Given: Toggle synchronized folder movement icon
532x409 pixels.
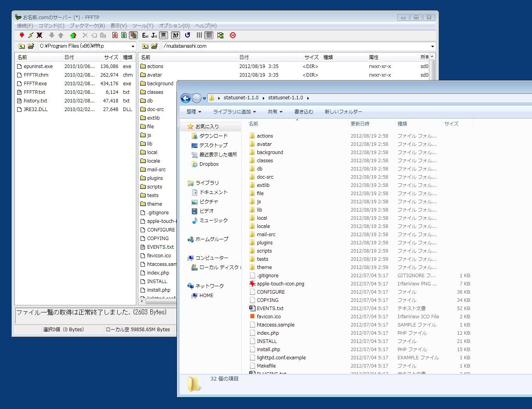Looking at the screenshot, I should 221,35.
